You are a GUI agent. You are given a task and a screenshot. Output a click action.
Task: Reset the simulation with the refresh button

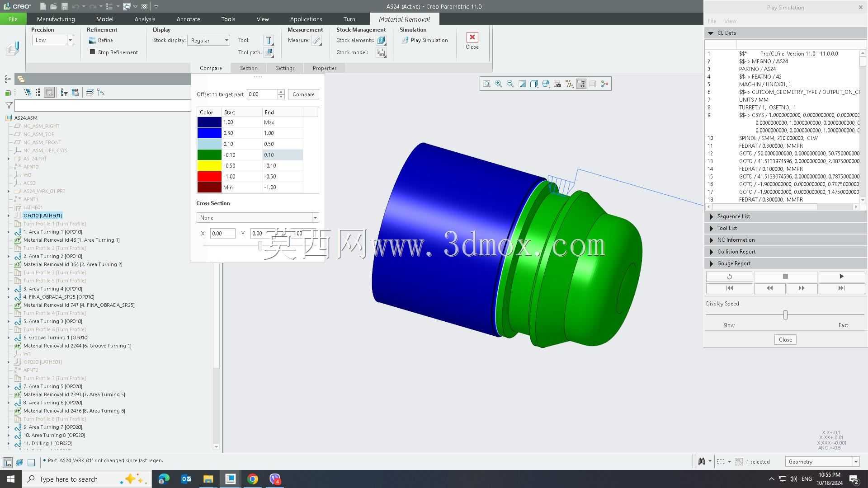(x=729, y=277)
